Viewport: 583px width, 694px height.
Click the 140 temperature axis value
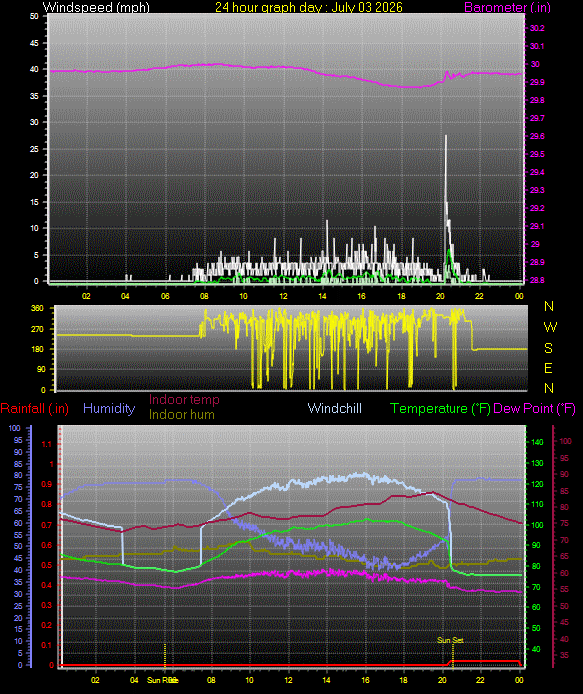pos(537,442)
